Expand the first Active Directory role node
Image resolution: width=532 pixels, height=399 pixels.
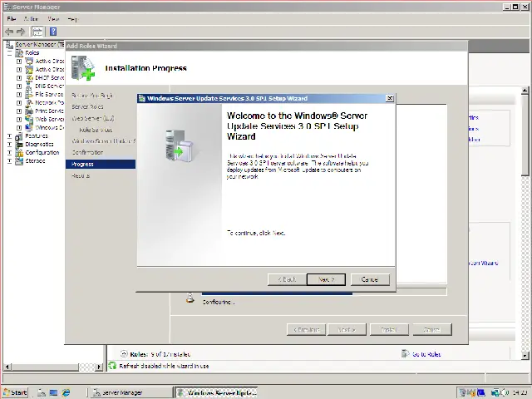tap(19, 61)
